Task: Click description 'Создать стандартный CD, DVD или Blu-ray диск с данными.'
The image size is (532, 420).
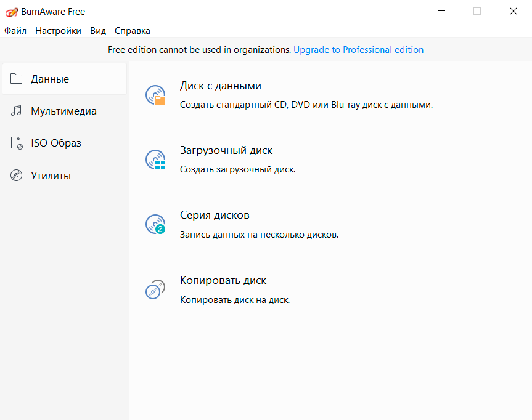Action: 306,105
